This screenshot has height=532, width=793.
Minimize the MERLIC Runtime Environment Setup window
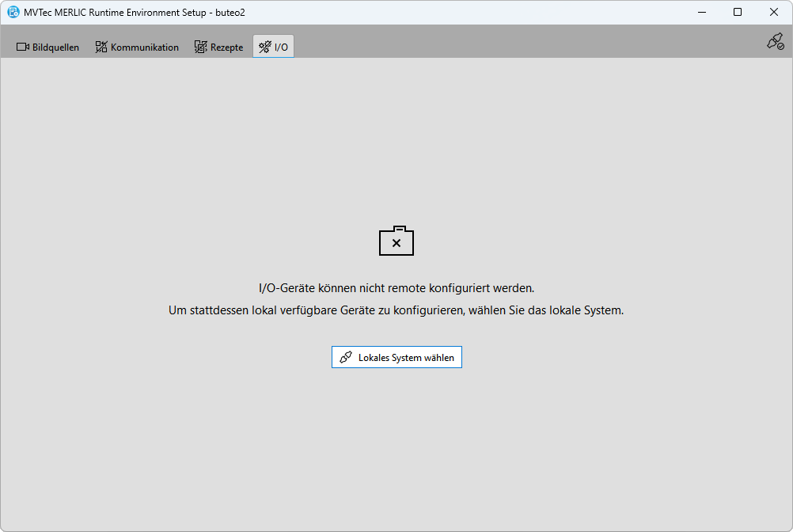pos(701,12)
